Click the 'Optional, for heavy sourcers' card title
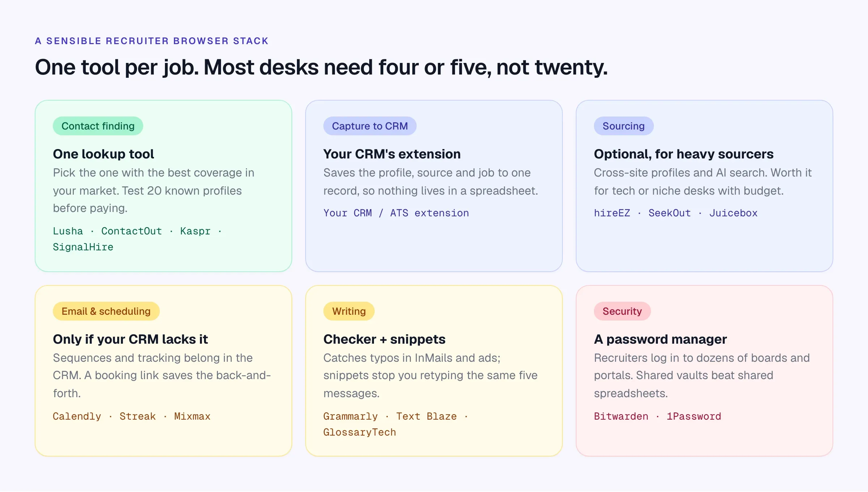This screenshot has height=492, width=868. 684,154
